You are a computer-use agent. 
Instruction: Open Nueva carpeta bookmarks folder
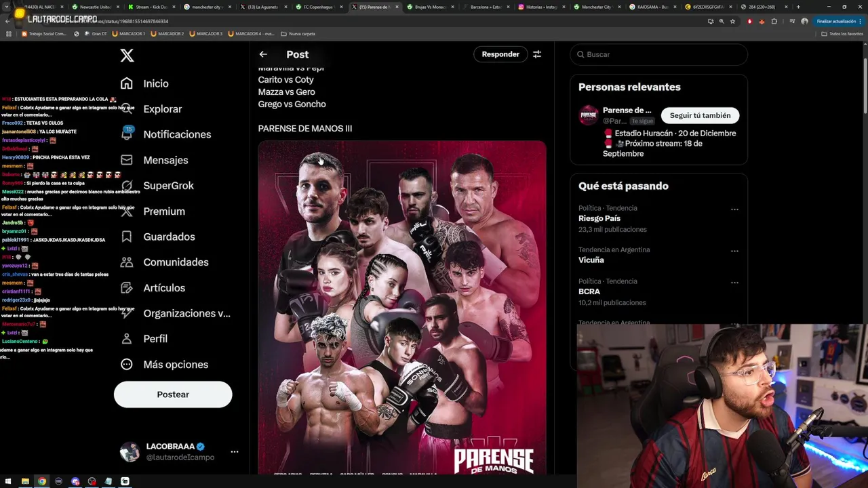click(298, 33)
